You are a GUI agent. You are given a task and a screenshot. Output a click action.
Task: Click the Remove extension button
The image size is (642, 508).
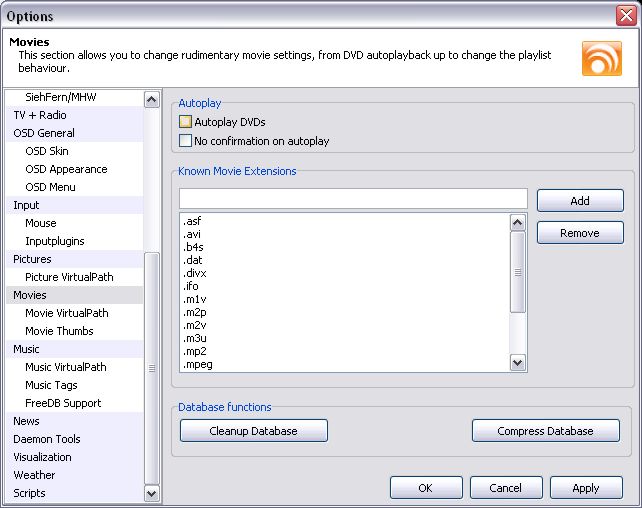(x=580, y=233)
